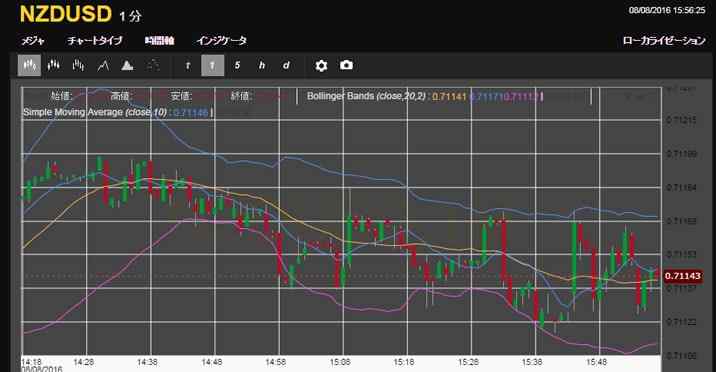Screen dimensions: 716x372
Task: Switch to daily timeframe 'd'
Action: 286,65
